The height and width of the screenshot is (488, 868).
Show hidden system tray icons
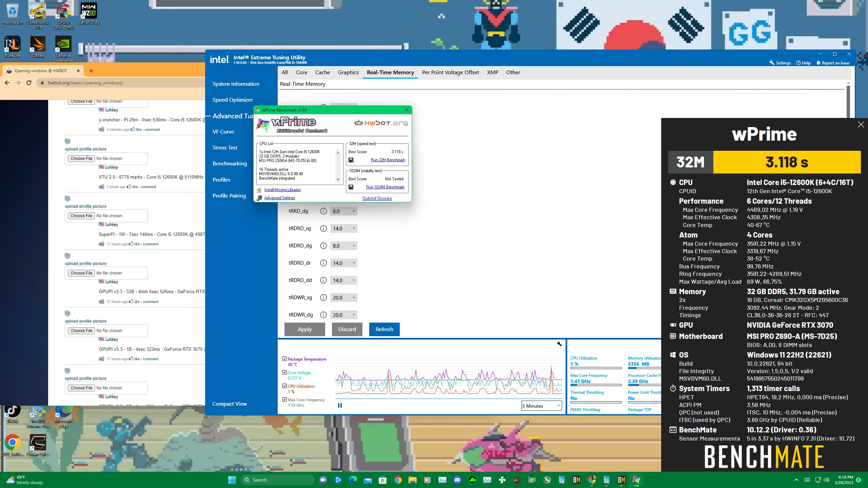796,480
